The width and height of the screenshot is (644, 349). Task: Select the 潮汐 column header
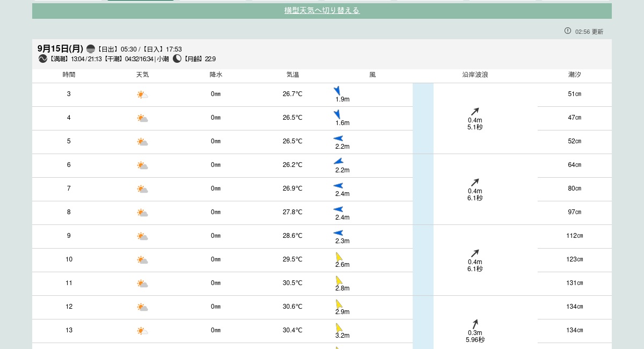[x=574, y=75]
